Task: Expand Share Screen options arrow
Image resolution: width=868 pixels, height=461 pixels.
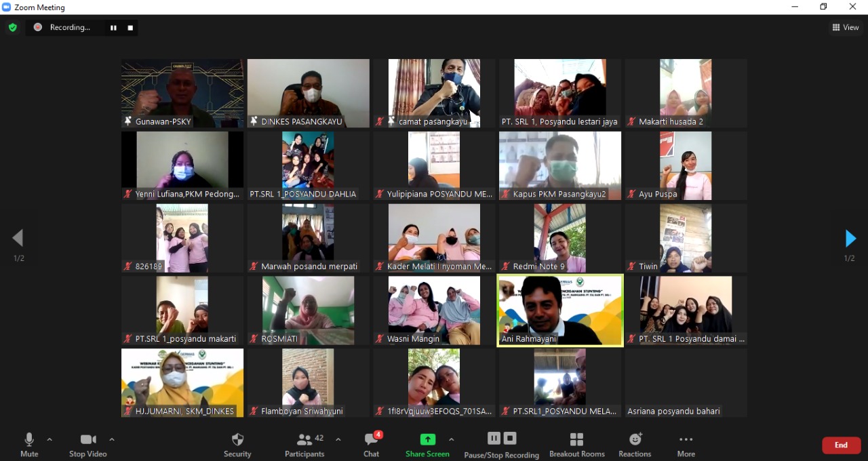Action: pos(452,439)
